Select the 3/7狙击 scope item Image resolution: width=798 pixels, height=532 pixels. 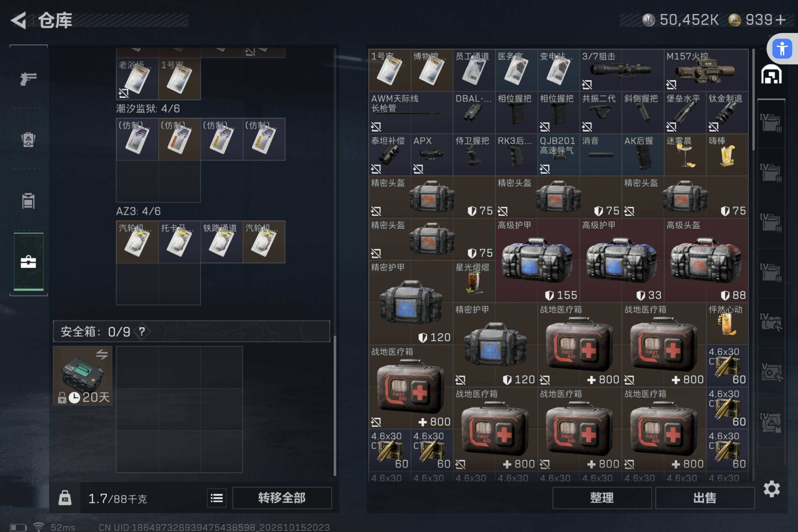(x=621, y=70)
